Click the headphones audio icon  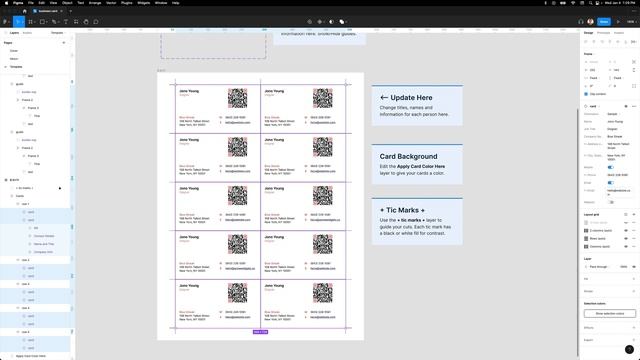[x=581, y=22]
